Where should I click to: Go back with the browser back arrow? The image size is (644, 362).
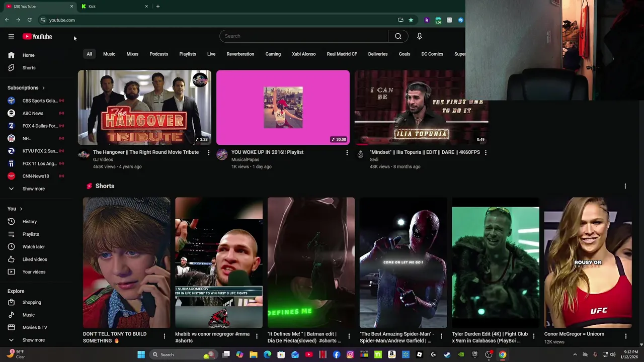click(x=7, y=20)
